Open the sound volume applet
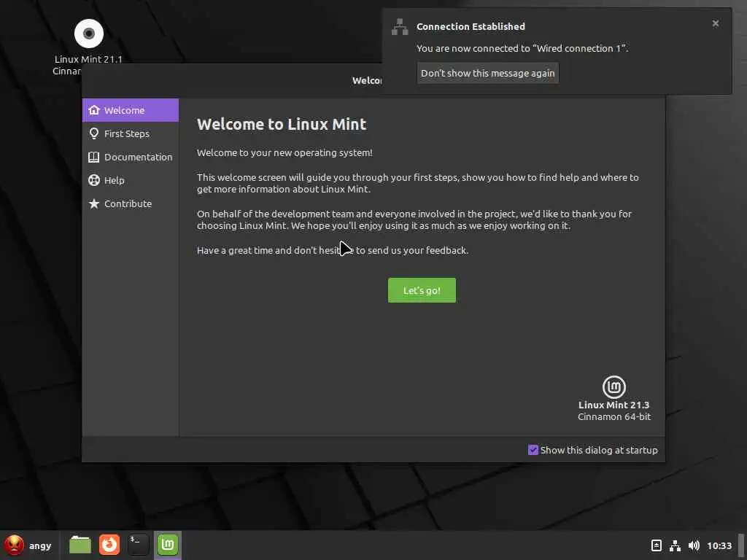The width and height of the screenshot is (747, 560). [x=694, y=545]
